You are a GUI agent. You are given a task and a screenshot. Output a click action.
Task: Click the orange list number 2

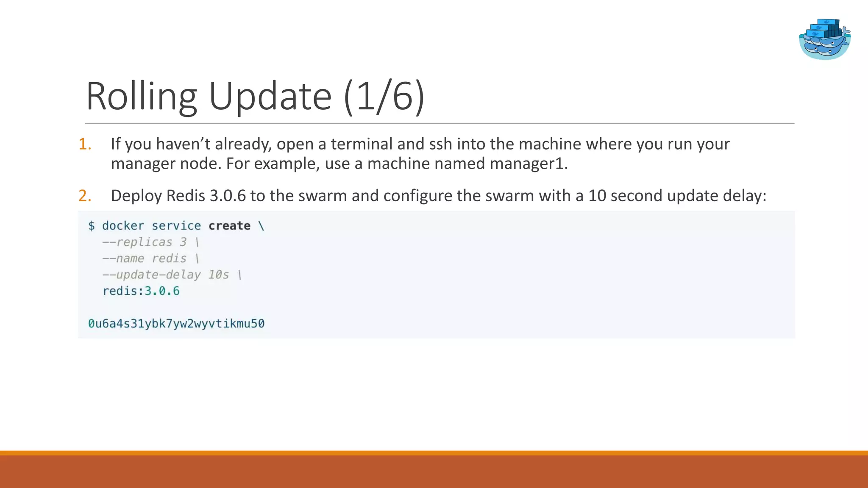pos(85,196)
